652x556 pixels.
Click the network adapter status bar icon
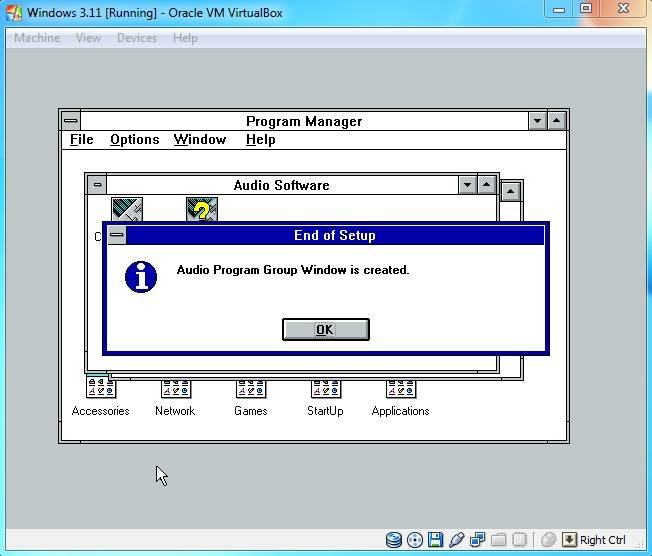[478, 540]
